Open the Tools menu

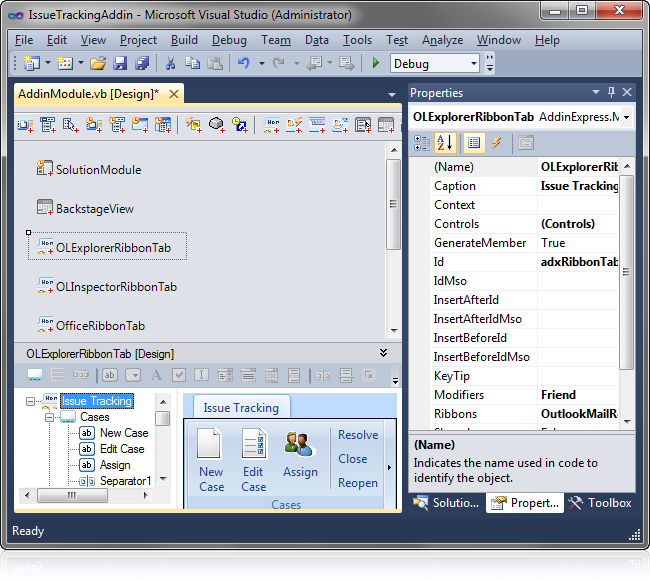357,40
